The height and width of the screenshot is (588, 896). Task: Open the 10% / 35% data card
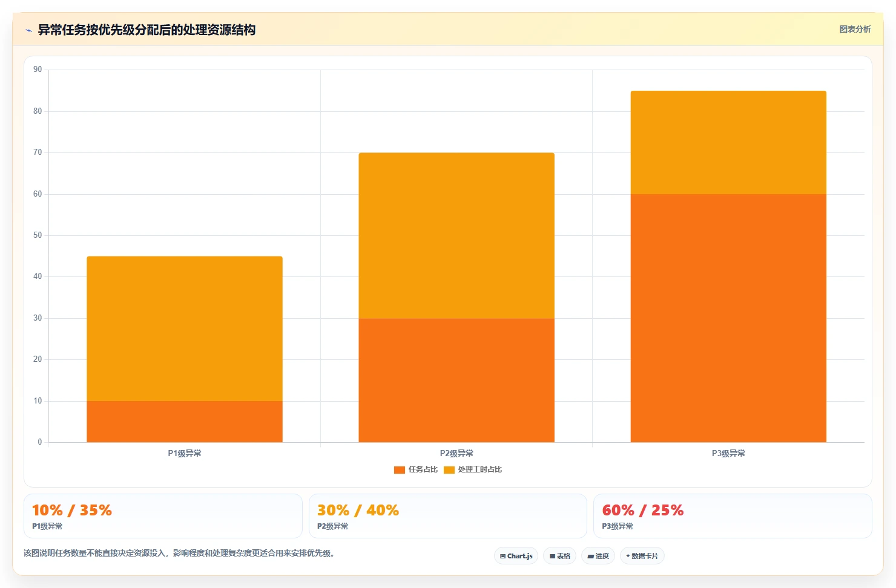click(x=163, y=516)
